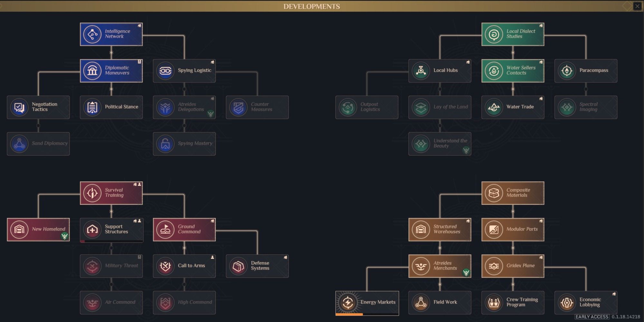Image resolution: width=644 pixels, height=322 pixels.
Task: Select the Crew Training Program icon
Action: coord(494,302)
